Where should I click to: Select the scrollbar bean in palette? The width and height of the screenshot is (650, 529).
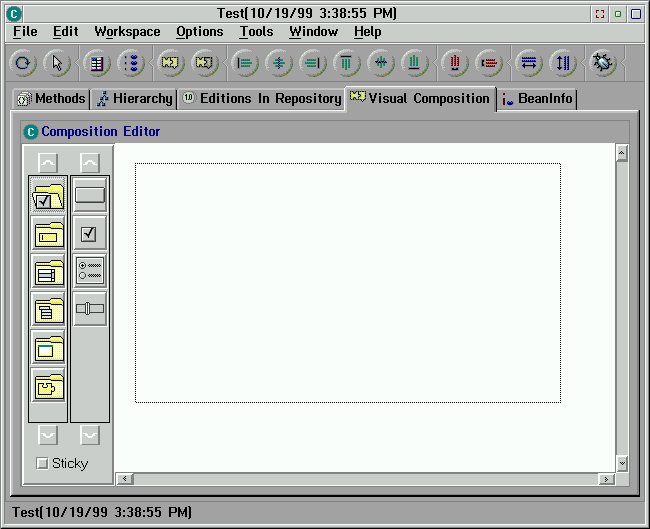tap(90, 309)
